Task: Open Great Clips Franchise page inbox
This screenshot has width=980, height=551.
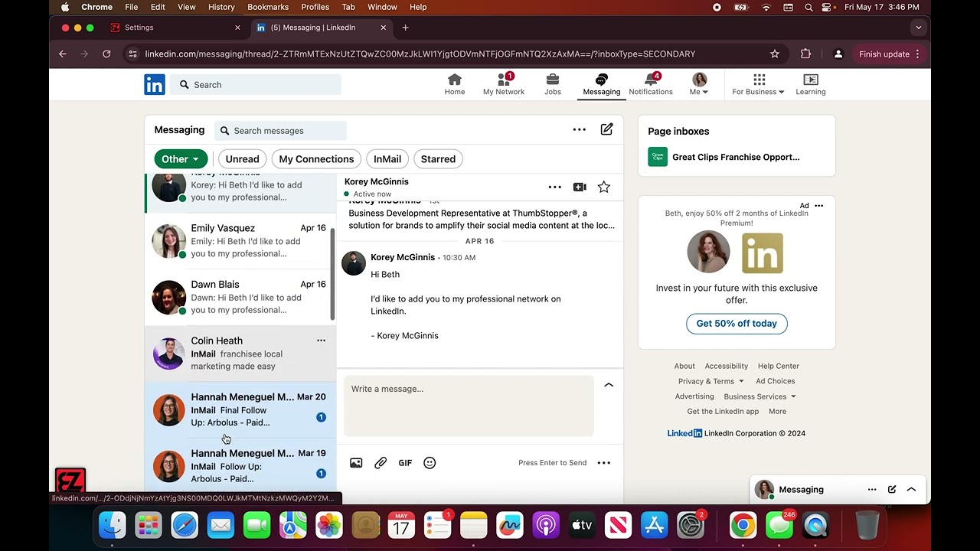Action: [736, 157]
